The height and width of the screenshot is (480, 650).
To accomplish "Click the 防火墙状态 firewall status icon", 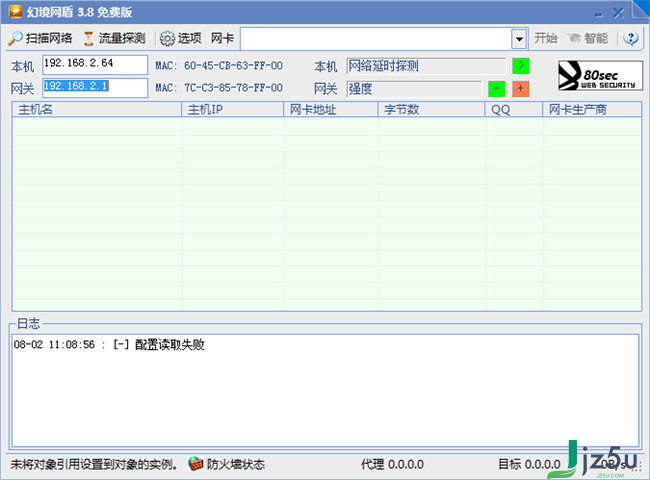I will [x=196, y=463].
